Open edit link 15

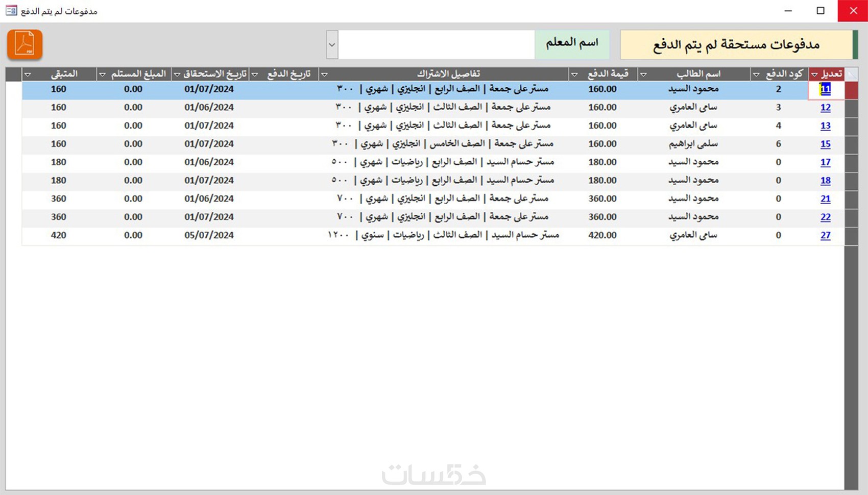[x=825, y=144]
